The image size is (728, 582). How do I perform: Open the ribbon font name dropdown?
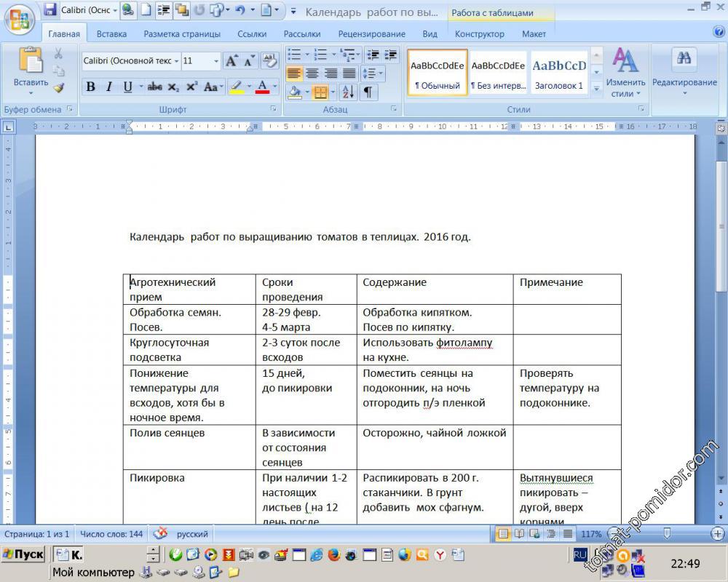pyautogui.click(x=177, y=61)
